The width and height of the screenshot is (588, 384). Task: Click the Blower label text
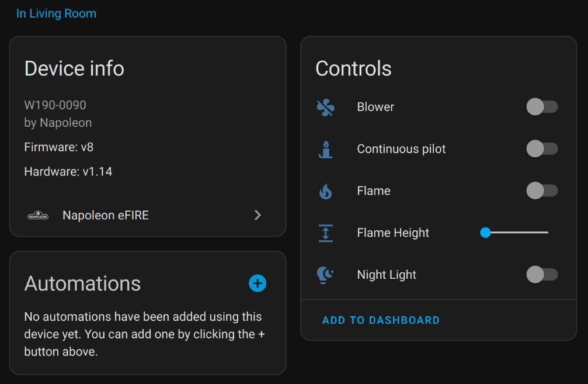click(375, 107)
